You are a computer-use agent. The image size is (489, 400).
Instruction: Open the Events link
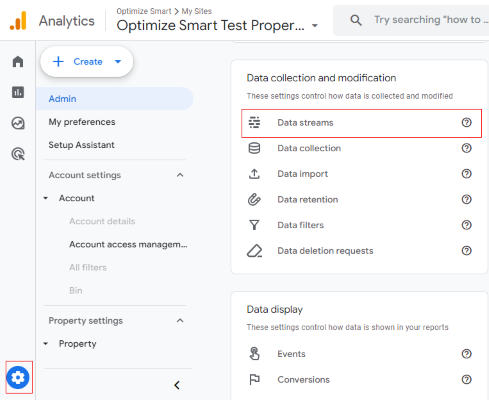[291, 354]
